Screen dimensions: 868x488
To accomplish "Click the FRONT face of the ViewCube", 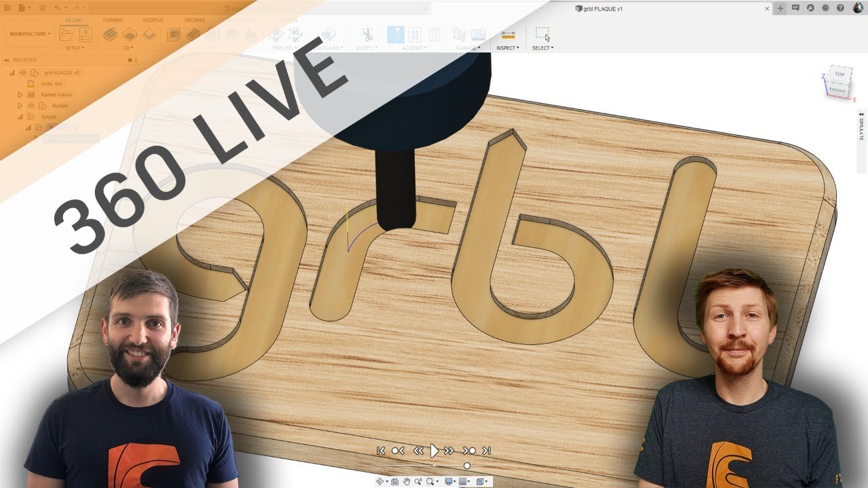I will pos(837,90).
